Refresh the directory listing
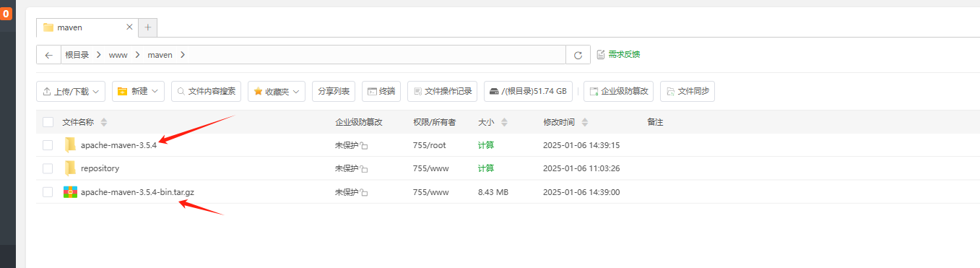Viewport: 980px width, 268px height. tap(578, 55)
